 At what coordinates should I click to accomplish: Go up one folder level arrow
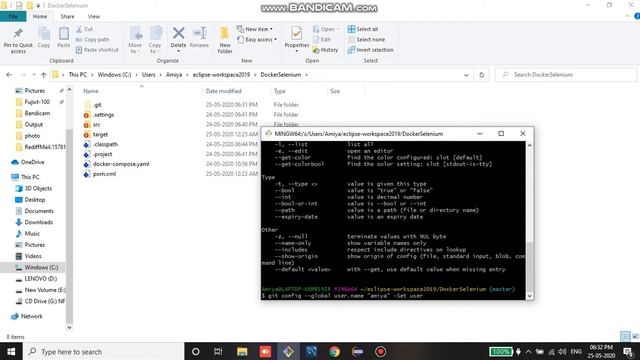point(44,75)
